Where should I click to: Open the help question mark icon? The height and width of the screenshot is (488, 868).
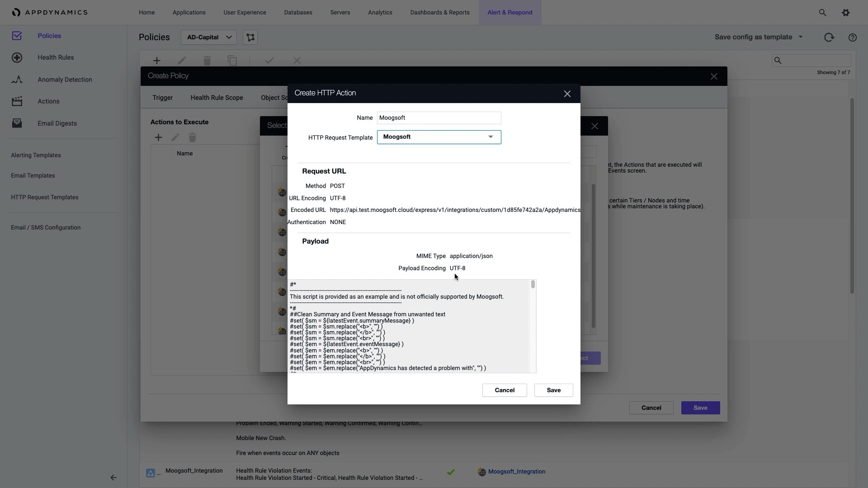click(x=853, y=38)
